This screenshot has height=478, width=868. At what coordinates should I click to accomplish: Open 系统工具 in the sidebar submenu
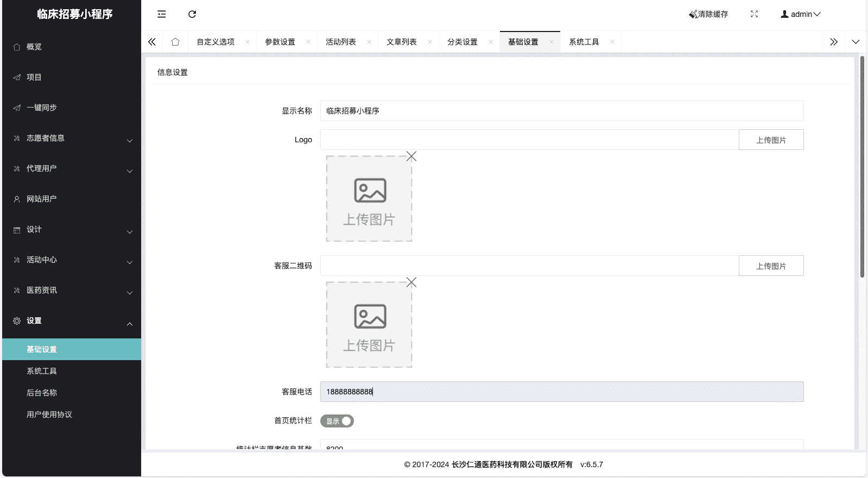42,371
